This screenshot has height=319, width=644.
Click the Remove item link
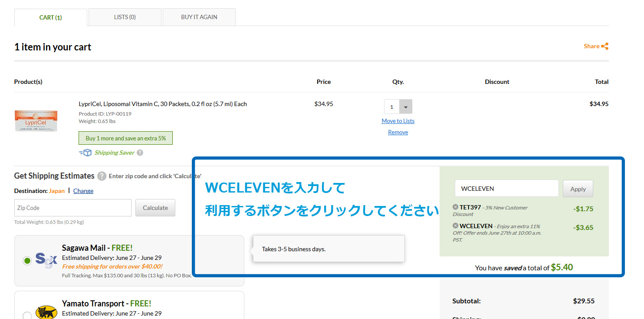(x=398, y=132)
